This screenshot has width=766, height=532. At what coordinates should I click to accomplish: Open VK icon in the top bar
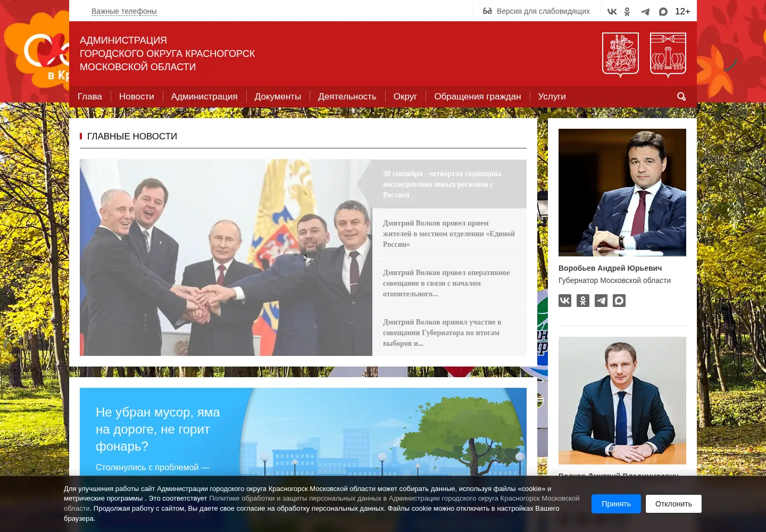pos(612,11)
